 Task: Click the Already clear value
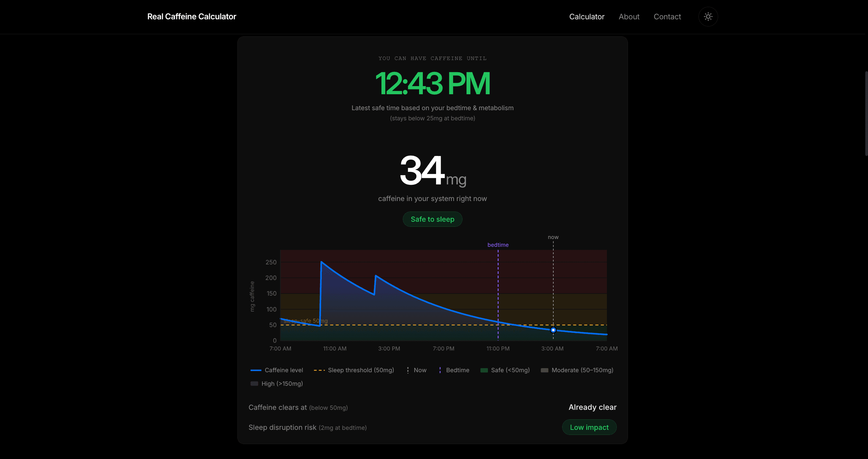pos(592,407)
